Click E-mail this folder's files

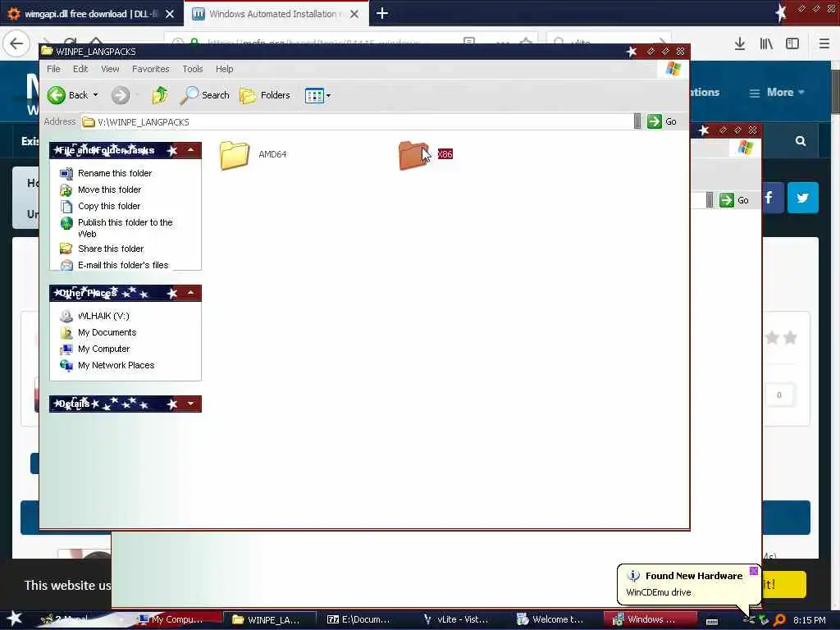coord(123,265)
